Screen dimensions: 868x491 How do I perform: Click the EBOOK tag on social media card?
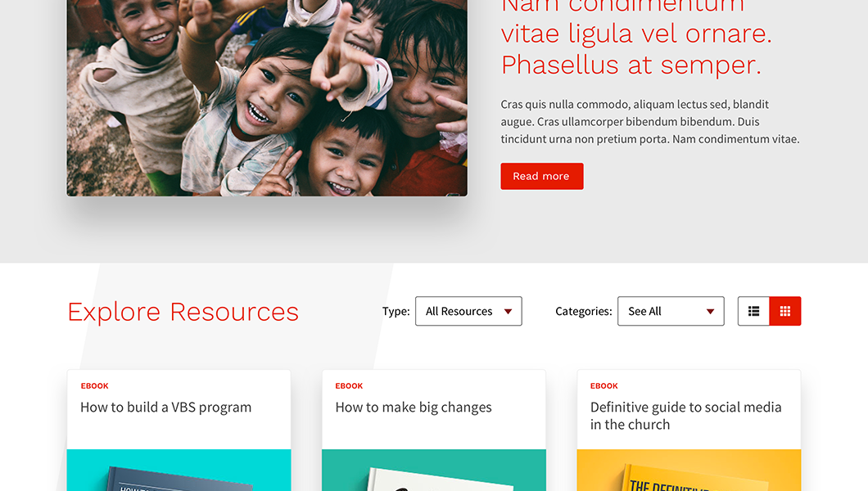click(604, 386)
